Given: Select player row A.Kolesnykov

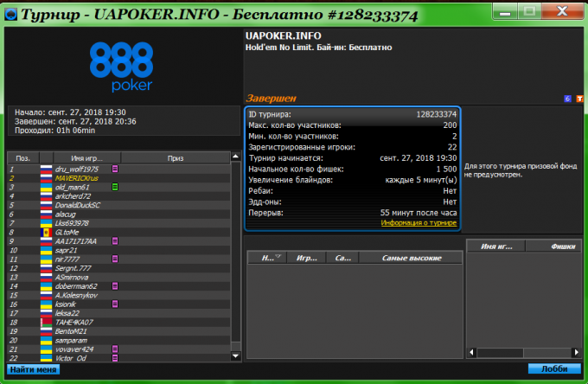Looking at the screenshot, I should (118, 295).
